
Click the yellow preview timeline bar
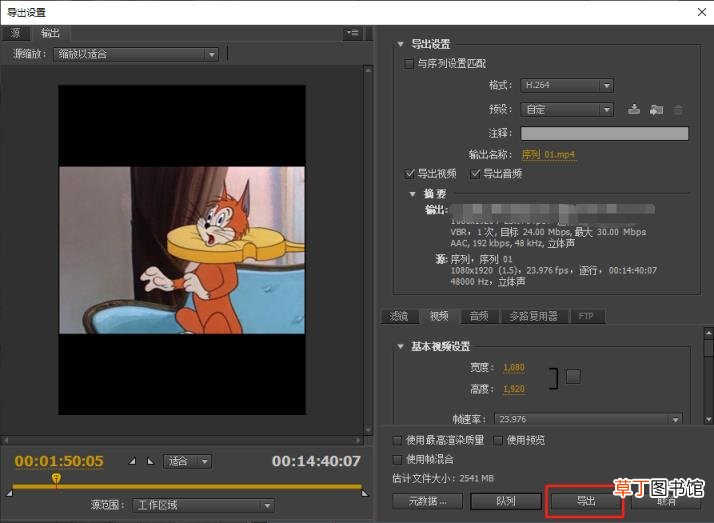click(x=187, y=487)
